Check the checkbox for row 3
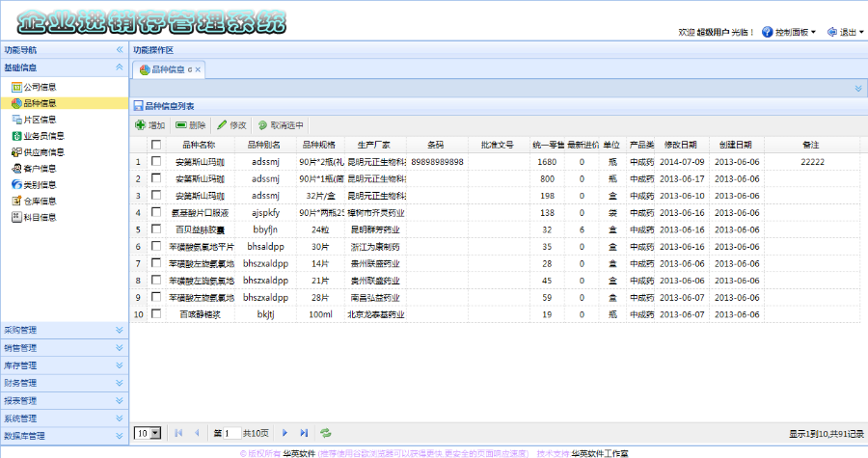Image resolution: width=868 pixels, height=458 pixels. coord(156,196)
